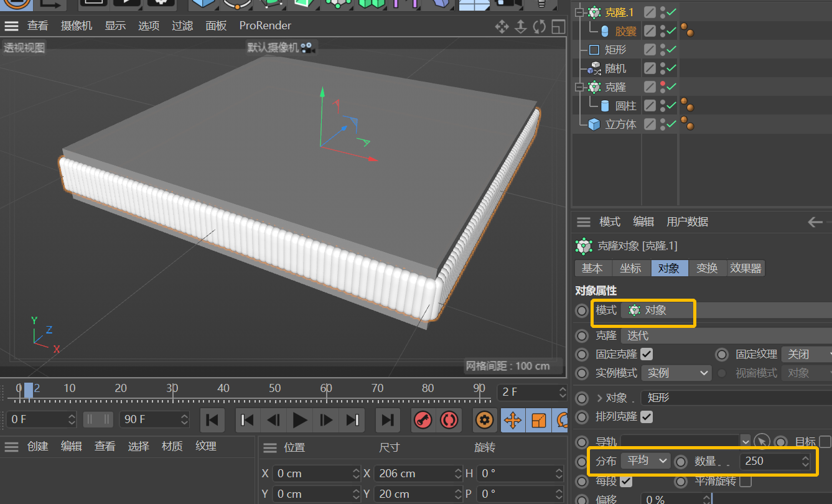
Task: Disable the 排列克隆 checkbox
Action: pos(647,416)
